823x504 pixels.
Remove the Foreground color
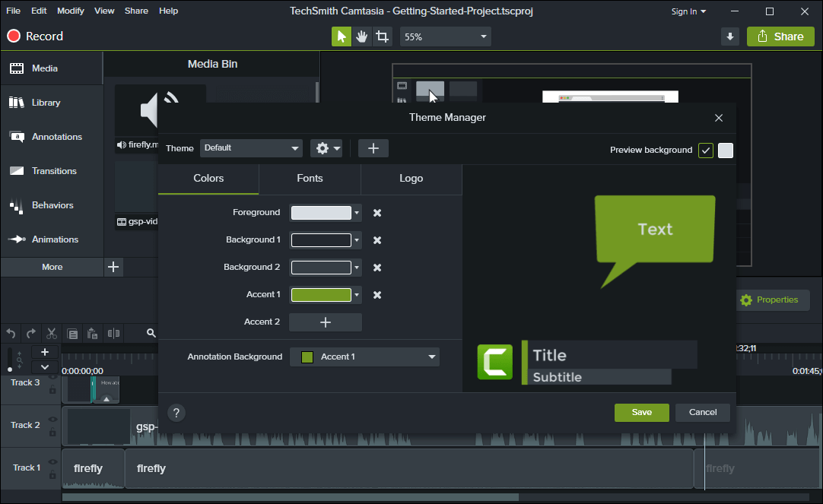tap(377, 213)
